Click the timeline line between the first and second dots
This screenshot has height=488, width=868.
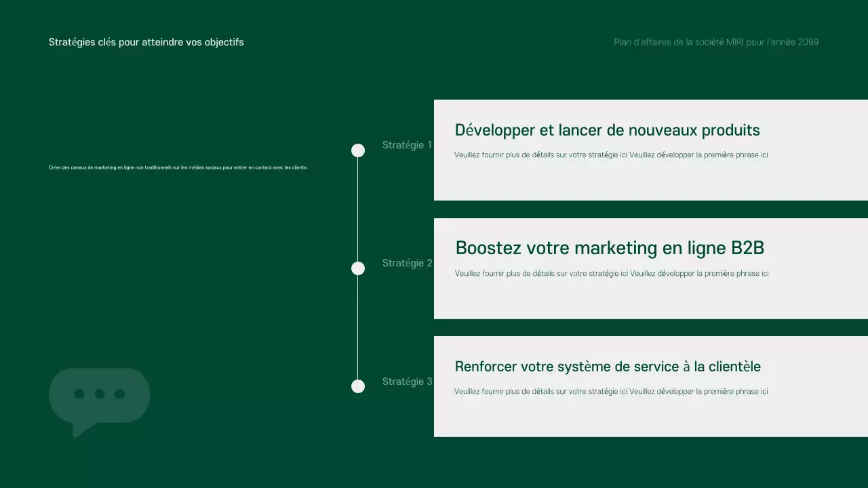pos(358,209)
